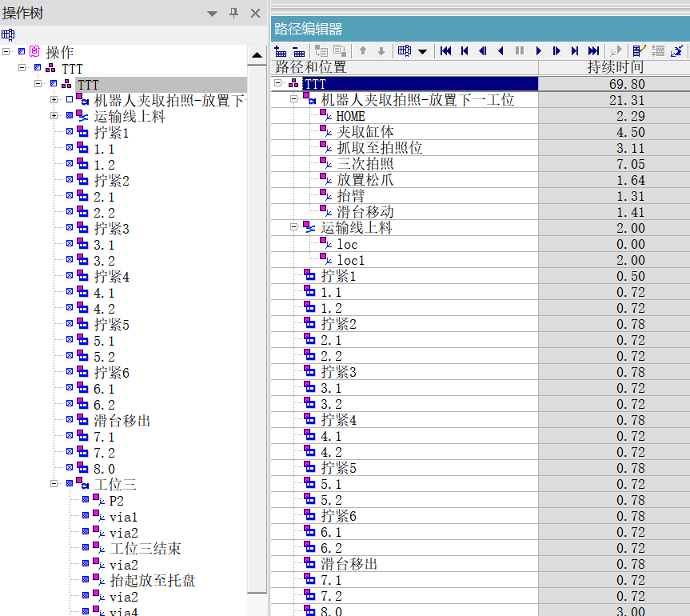Collapse 机器人夹取拍照 in path editor
Screen dimensions: 690x616
[x=293, y=99]
